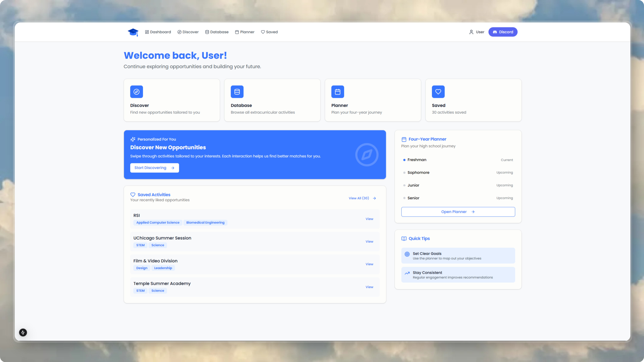Open Planner from the top navigation

click(245, 32)
